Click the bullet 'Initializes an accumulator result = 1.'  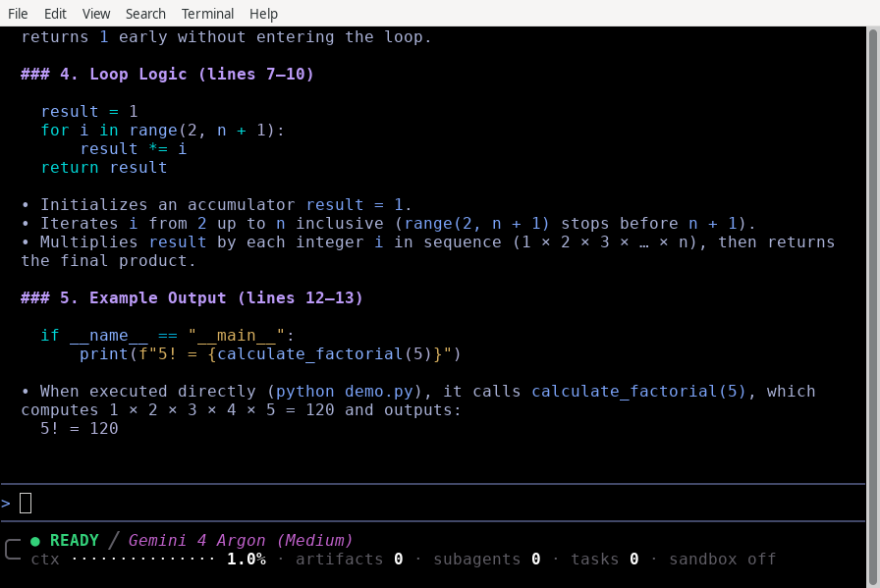click(216, 205)
